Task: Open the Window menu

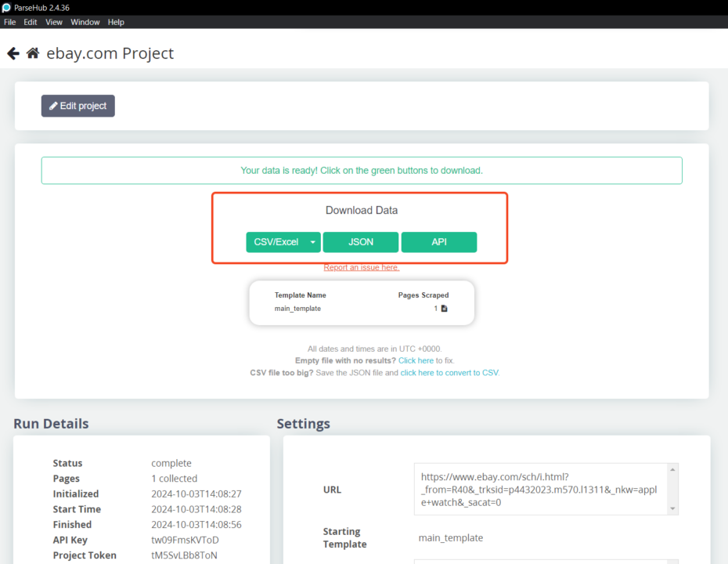Action: point(85,22)
